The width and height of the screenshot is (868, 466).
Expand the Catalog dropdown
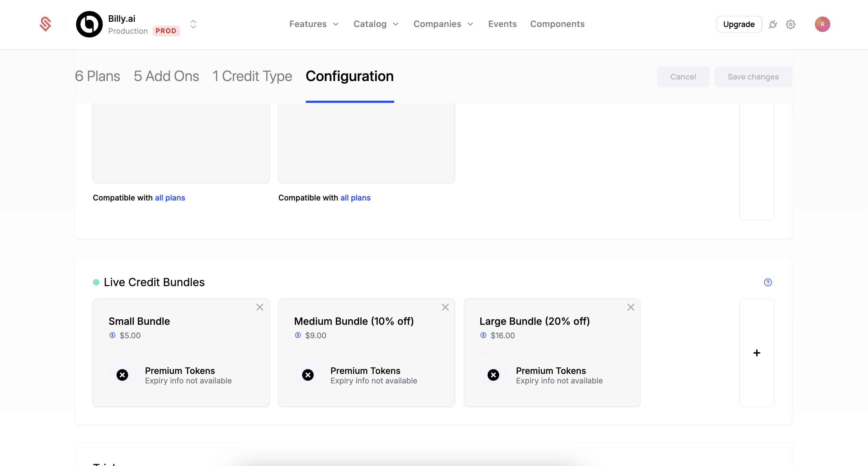pyautogui.click(x=376, y=24)
